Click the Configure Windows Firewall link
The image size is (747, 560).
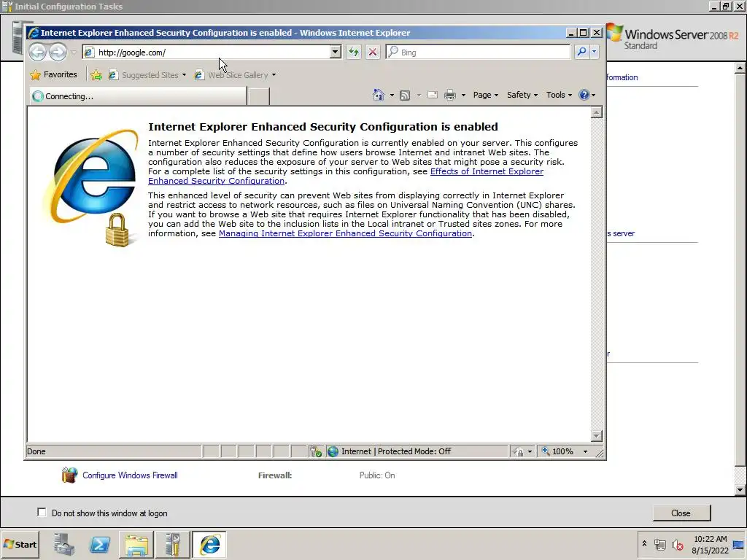pos(130,475)
